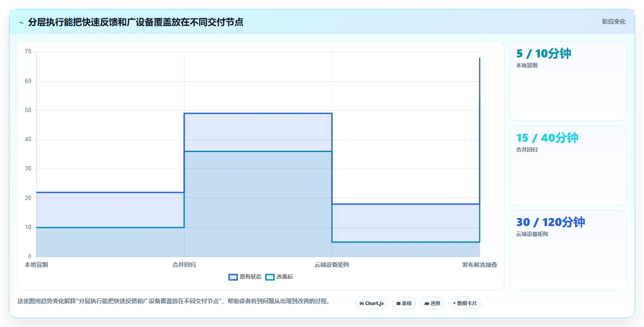Click the 本地冒烟 caption in the first card
Screen dimensions: 644x327
point(527,65)
